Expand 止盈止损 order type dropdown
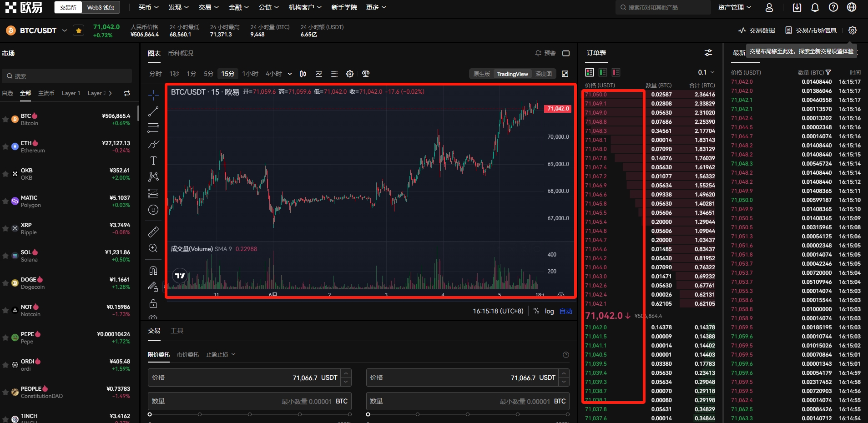Screen dimensions: 868x423 click(x=221, y=354)
